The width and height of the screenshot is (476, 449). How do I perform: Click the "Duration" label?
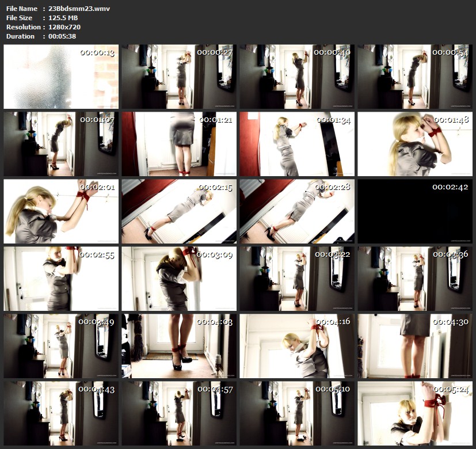pyautogui.click(x=20, y=36)
